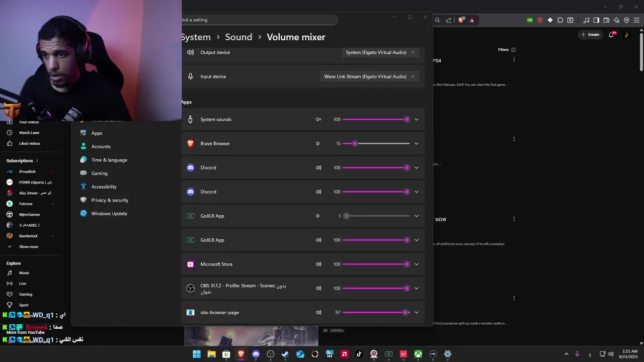
Task: Unmute System sounds speaker icon
Action: click(x=318, y=119)
